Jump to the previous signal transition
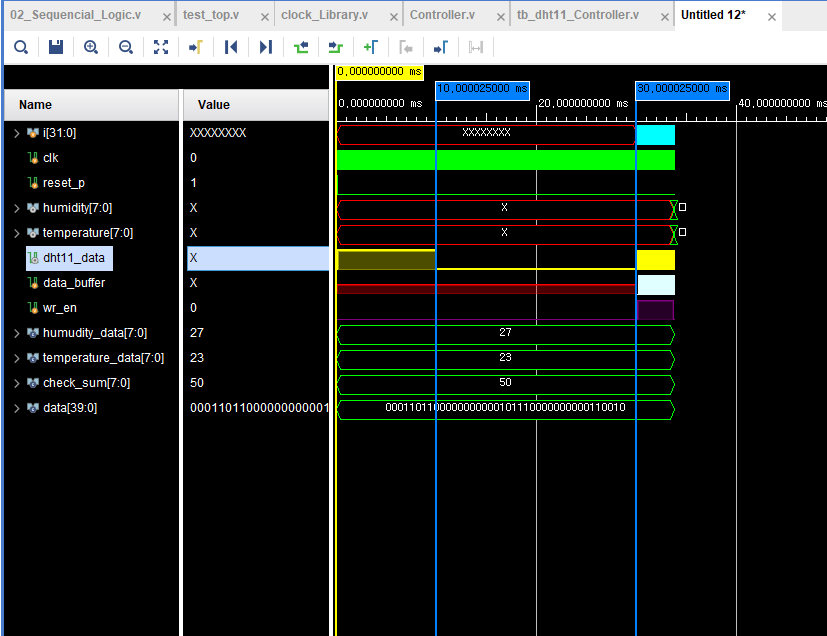The width and height of the screenshot is (827, 636). (x=300, y=47)
